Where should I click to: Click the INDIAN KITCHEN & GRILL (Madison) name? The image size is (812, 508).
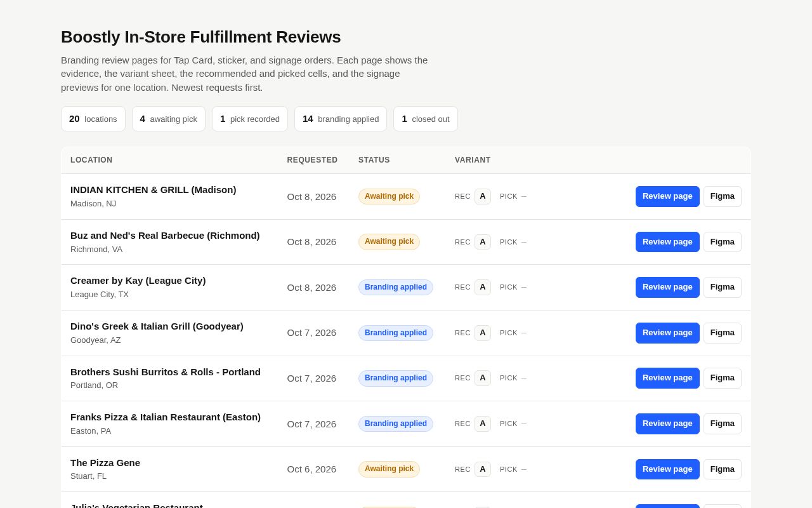click(x=154, y=190)
